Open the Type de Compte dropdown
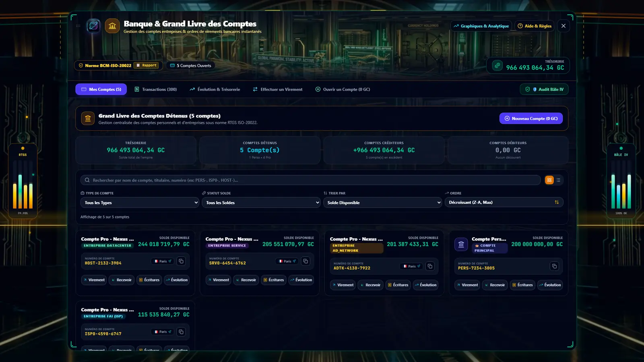Screen dimensions: 644x362 (x=140, y=203)
